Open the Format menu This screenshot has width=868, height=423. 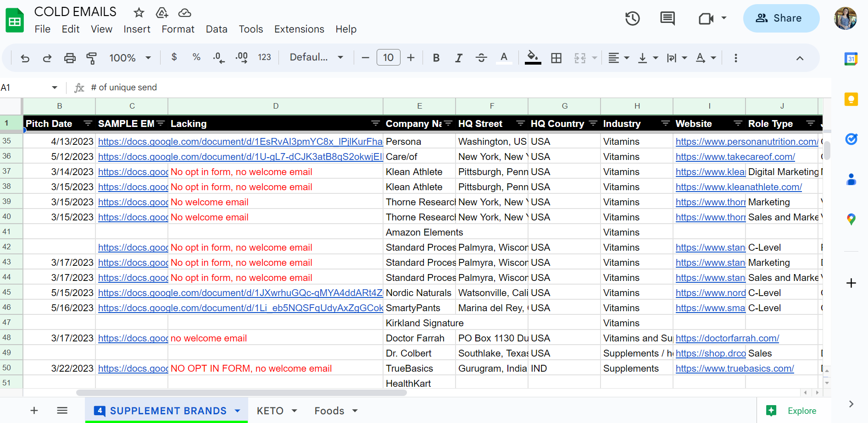point(178,29)
